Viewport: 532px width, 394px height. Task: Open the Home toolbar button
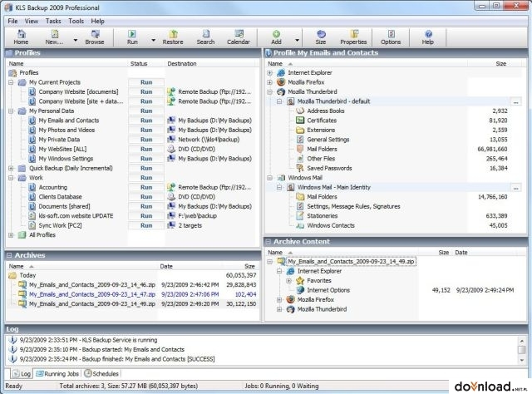pos(21,37)
